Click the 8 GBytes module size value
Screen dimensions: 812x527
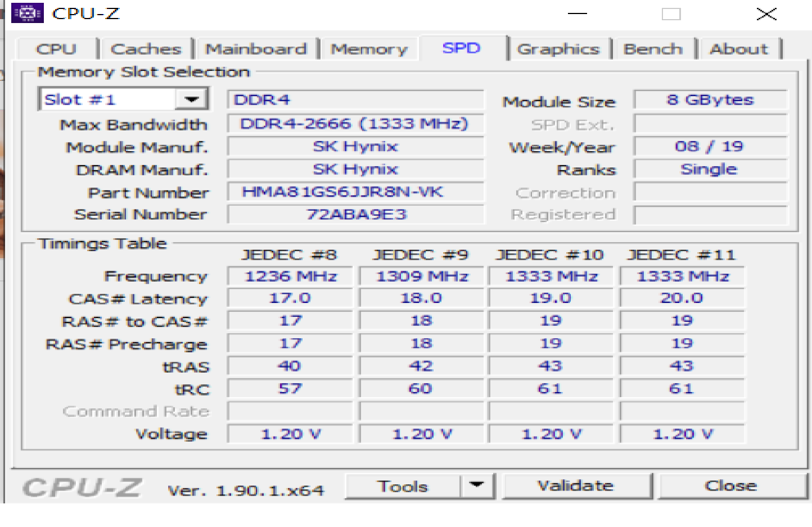click(710, 99)
